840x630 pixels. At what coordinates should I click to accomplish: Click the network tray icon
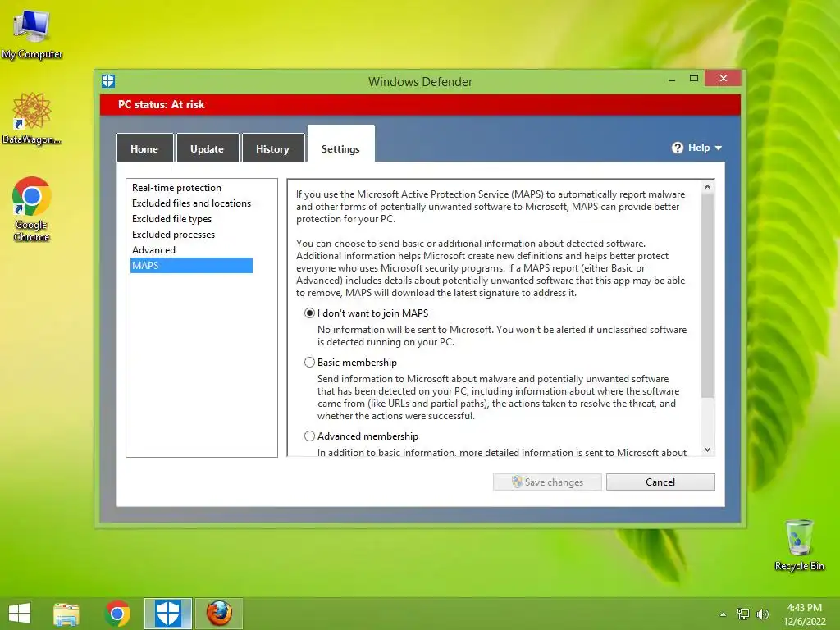(743, 614)
